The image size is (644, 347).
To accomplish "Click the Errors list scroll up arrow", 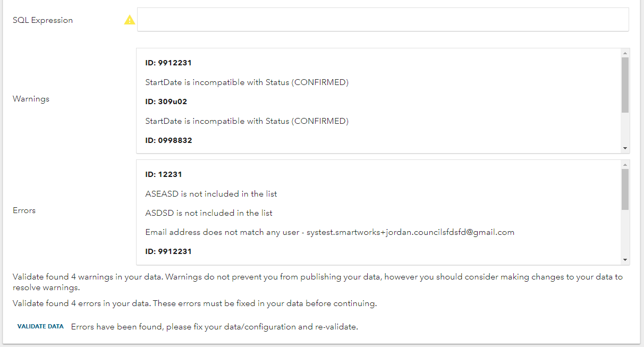I will click(625, 165).
